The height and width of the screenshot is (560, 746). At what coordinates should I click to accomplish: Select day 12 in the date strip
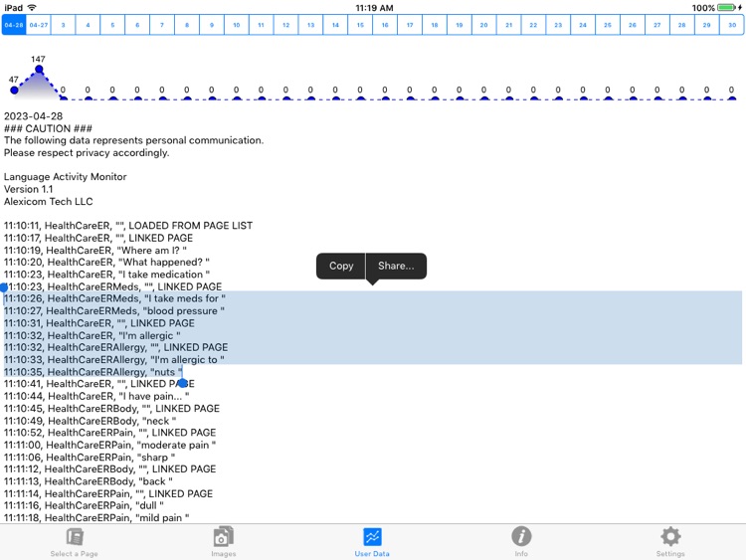[x=285, y=25]
